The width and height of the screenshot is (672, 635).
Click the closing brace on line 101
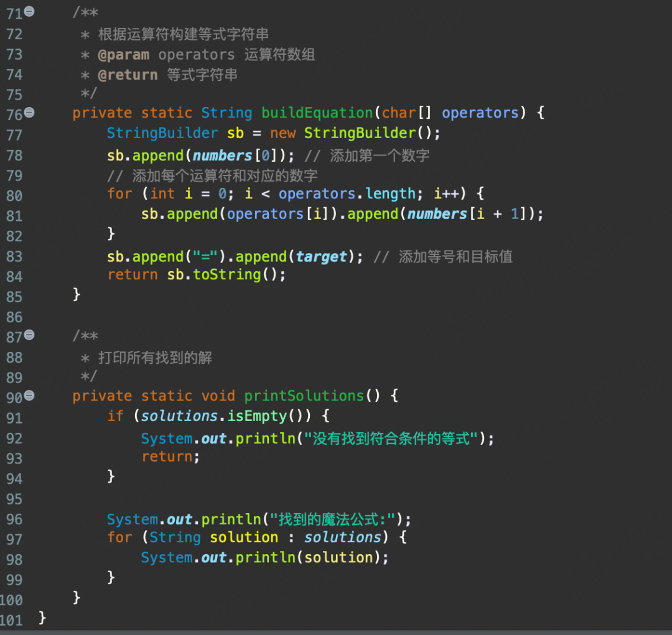pos(42,618)
